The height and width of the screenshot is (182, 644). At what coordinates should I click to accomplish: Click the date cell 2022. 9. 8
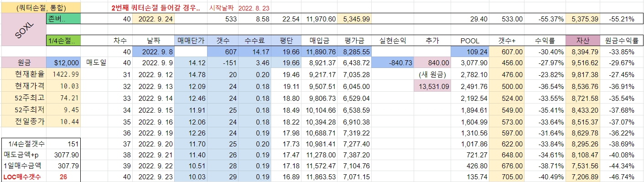[154, 52]
